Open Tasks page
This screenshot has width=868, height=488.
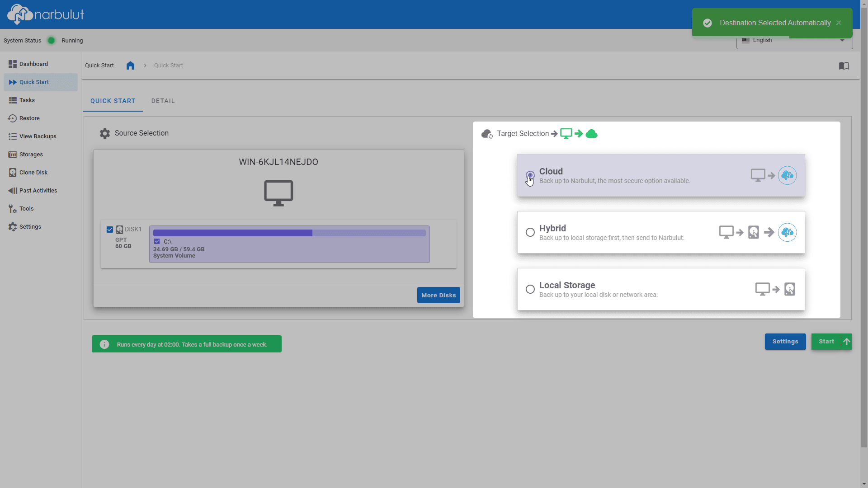pyautogui.click(x=40, y=100)
